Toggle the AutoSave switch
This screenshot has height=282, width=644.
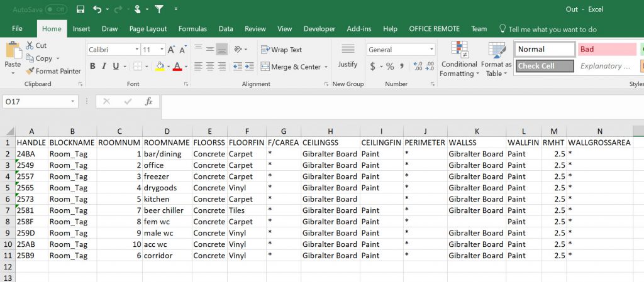[56, 9]
